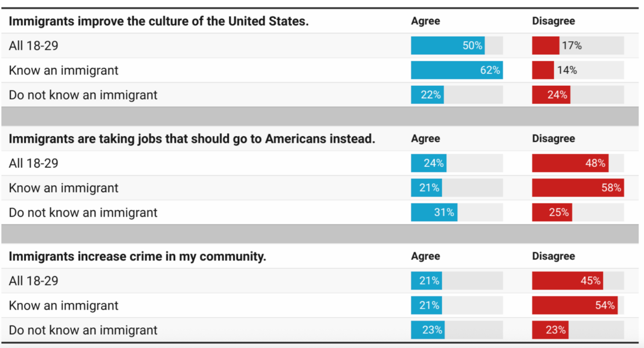Click the 48% disagree bar
The image size is (644, 348).
(570, 163)
